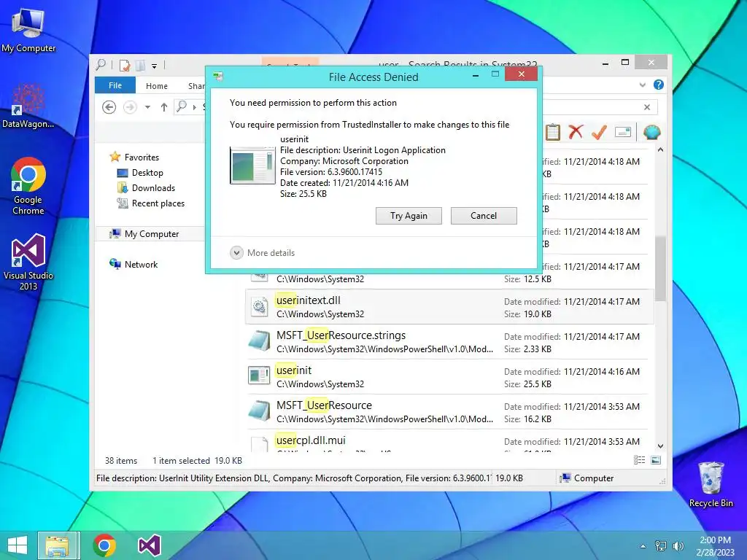Click the '38 items' status text
Screen dimensions: 747x560
121,461
